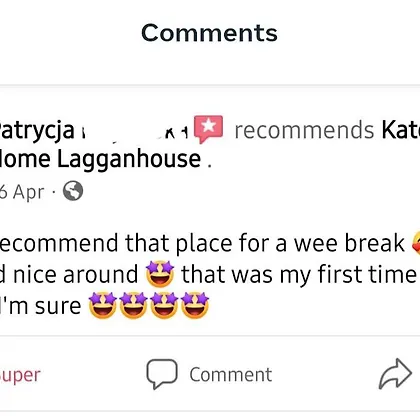Click the partly visible emoji after "wee break"
Viewport: 420px width, 420px height.
point(416,243)
